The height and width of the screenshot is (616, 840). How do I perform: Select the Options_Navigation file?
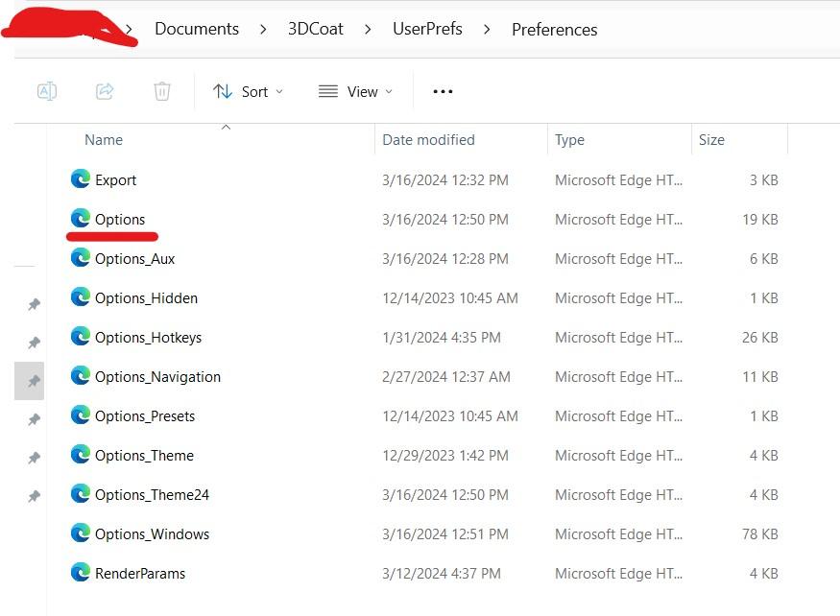(157, 376)
